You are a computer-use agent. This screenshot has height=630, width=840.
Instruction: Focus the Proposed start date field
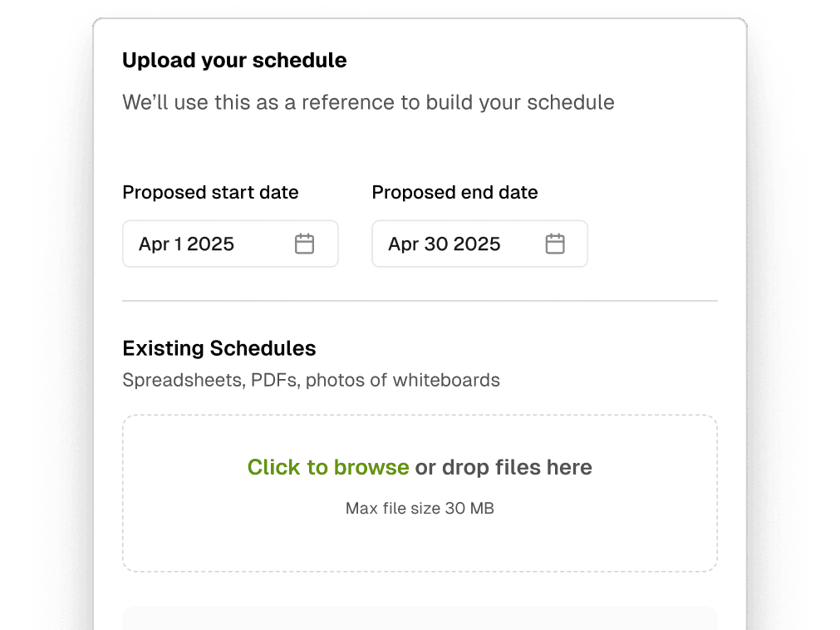coord(230,244)
